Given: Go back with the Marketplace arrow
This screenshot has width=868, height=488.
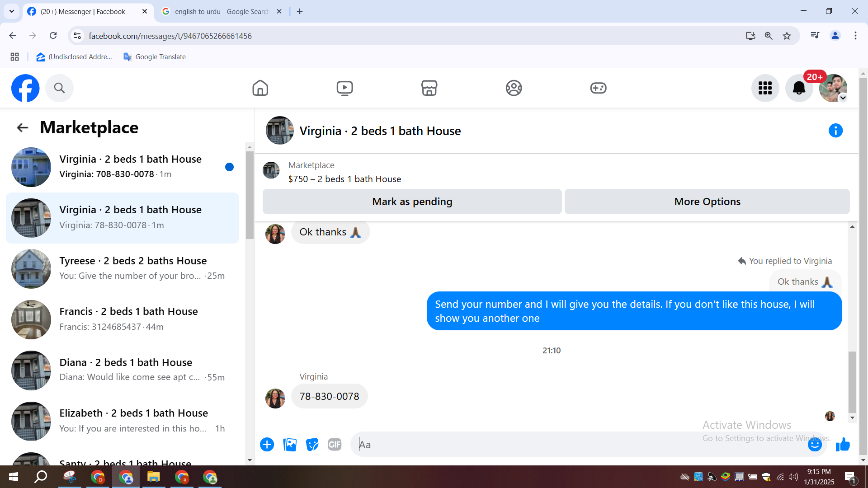Looking at the screenshot, I should [x=22, y=128].
